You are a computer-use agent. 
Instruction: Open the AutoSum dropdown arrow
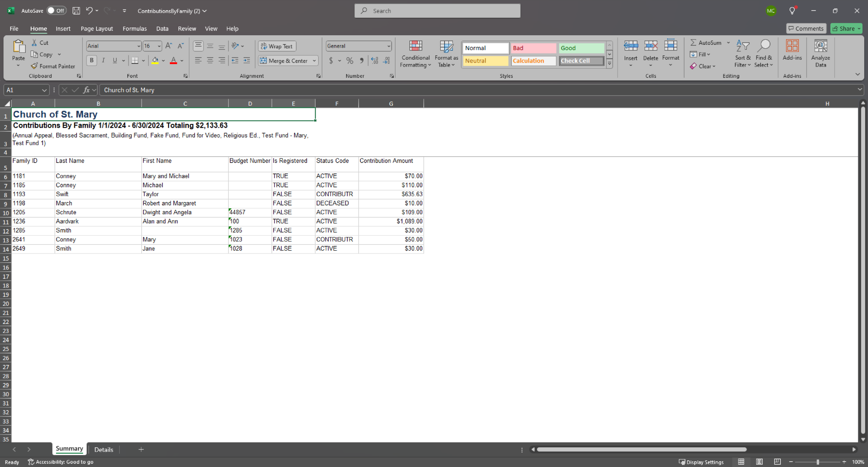728,43
